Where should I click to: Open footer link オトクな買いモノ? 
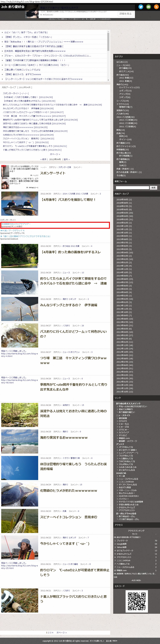tap(97, 641)
